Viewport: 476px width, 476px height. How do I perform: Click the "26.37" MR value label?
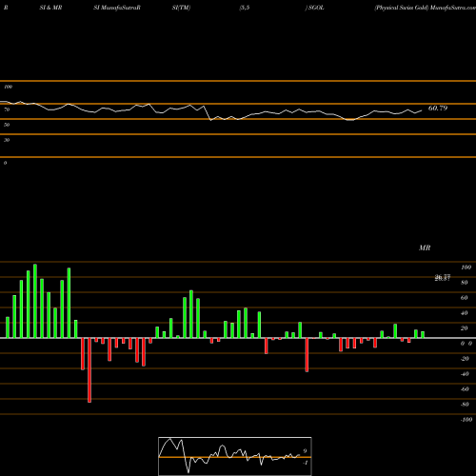tap(443, 278)
